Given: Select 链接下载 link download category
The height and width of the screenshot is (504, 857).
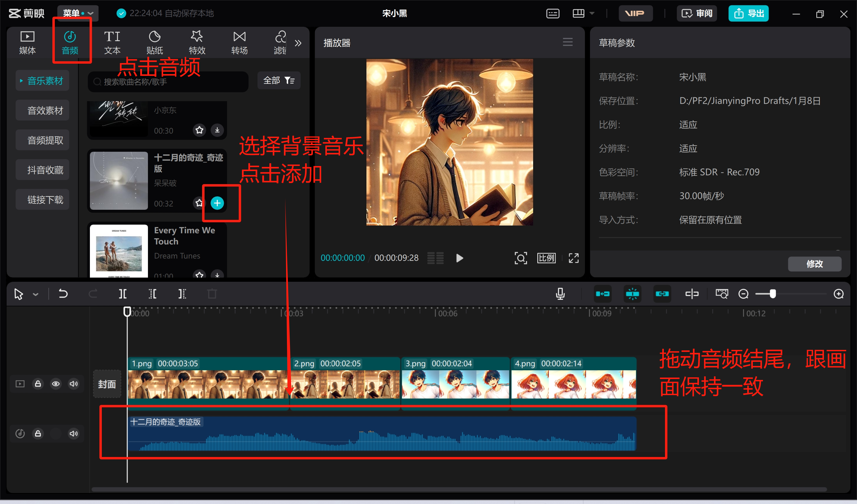Looking at the screenshot, I should 42,200.
